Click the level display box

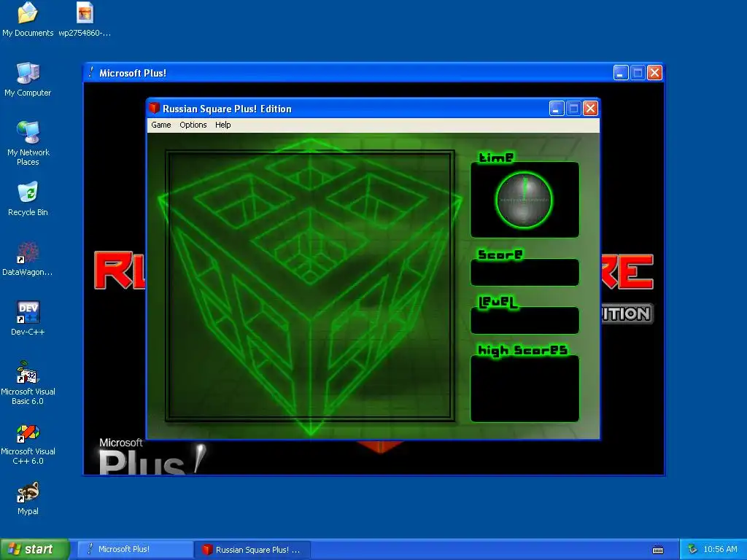525,320
